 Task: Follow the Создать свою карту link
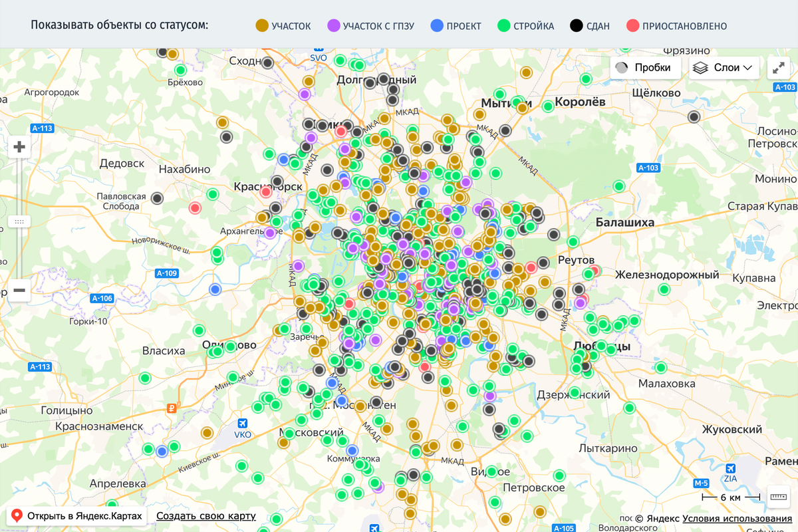click(x=205, y=517)
